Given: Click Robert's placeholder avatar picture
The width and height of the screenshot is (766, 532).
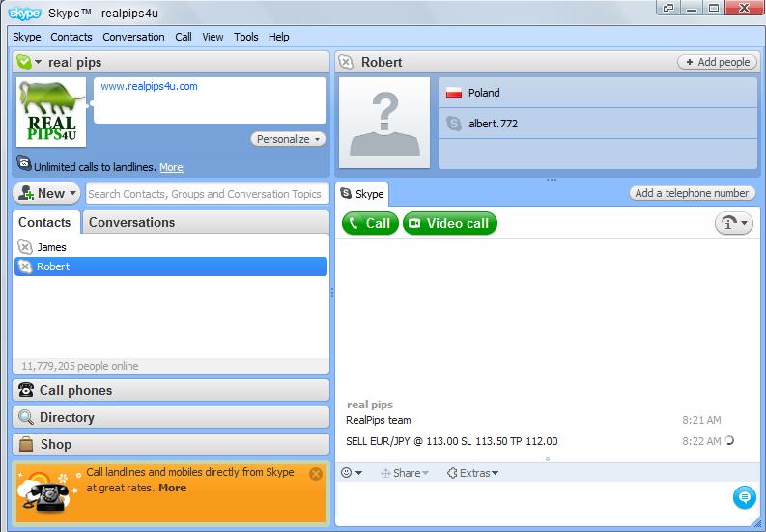Looking at the screenshot, I should click(x=384, y=123).
